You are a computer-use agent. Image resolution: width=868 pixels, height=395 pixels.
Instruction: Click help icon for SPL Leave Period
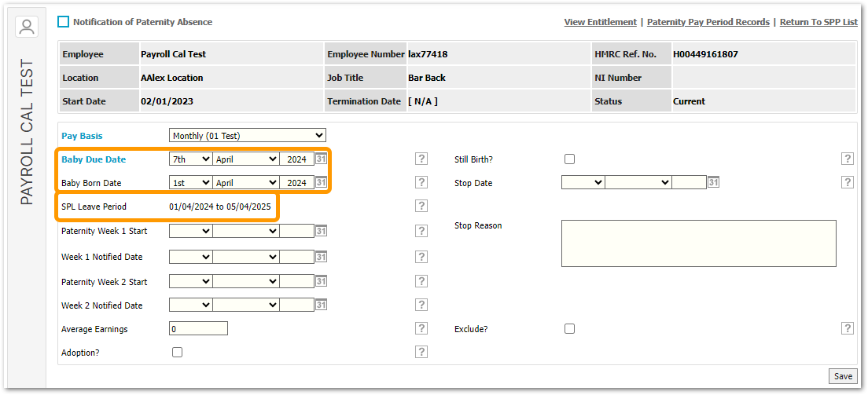click(421, 207)
